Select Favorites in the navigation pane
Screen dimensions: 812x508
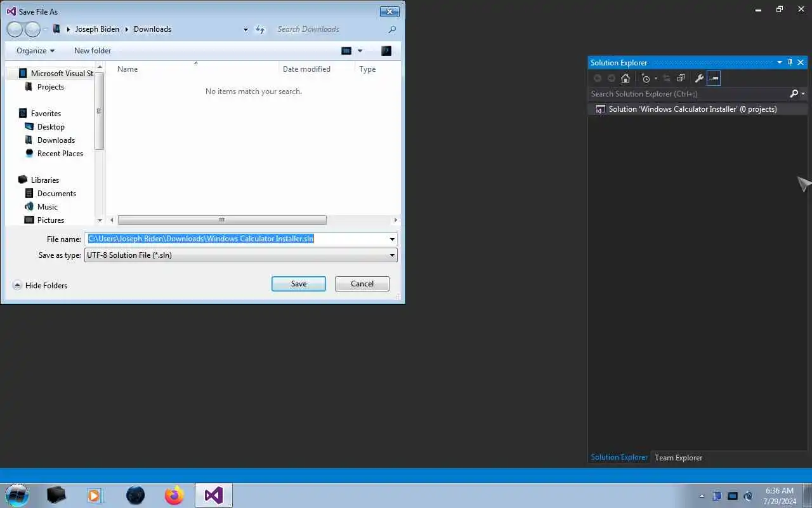click(40, 114)
